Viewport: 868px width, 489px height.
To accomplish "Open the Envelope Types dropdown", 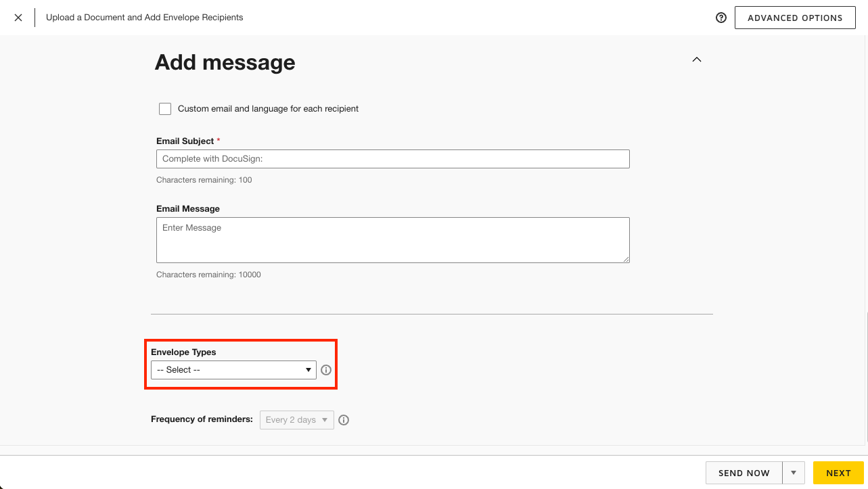I will 233,370.
